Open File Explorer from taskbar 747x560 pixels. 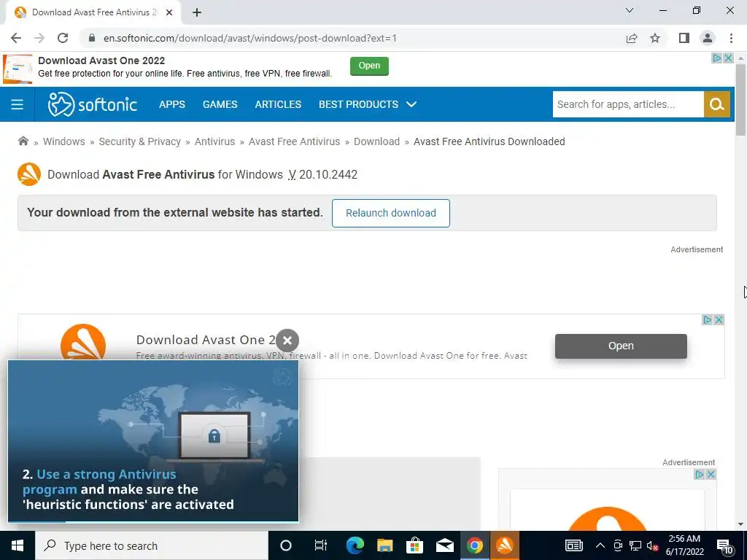(x=385, y=545)
